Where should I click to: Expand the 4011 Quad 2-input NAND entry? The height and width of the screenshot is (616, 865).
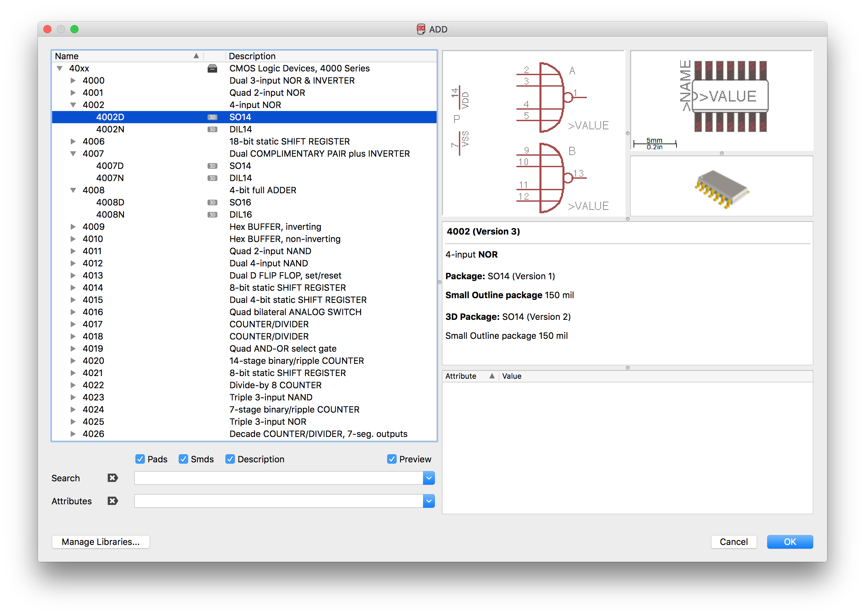(73, 251)
